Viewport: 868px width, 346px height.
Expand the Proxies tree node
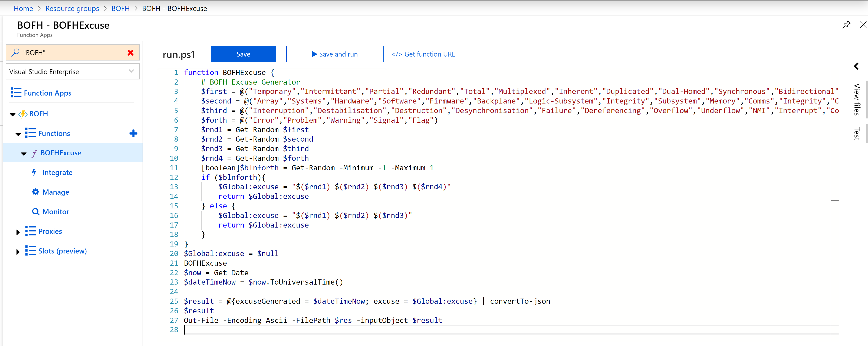point(18,232)
